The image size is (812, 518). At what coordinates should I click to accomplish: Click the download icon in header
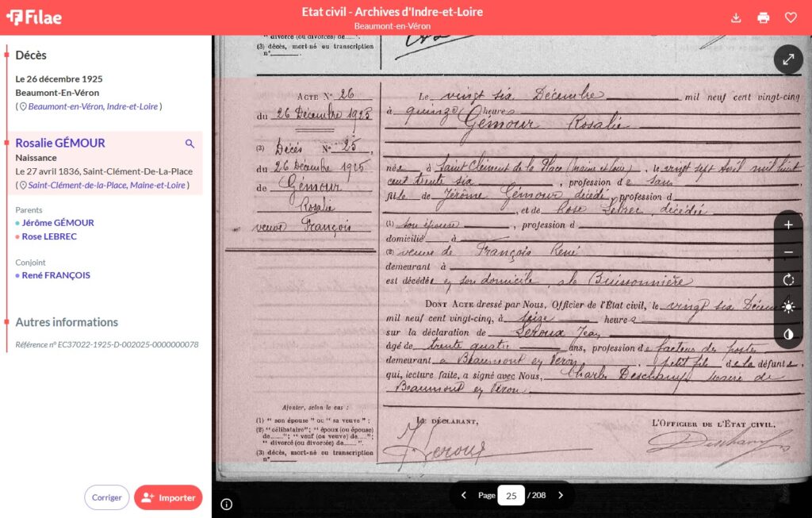coord(736,17)
